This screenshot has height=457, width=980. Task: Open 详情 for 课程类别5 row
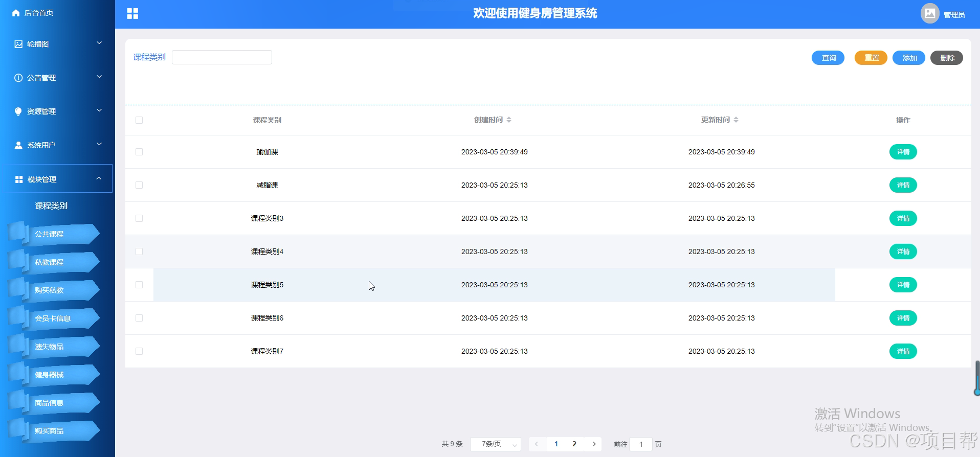click(x=903, y=285)
